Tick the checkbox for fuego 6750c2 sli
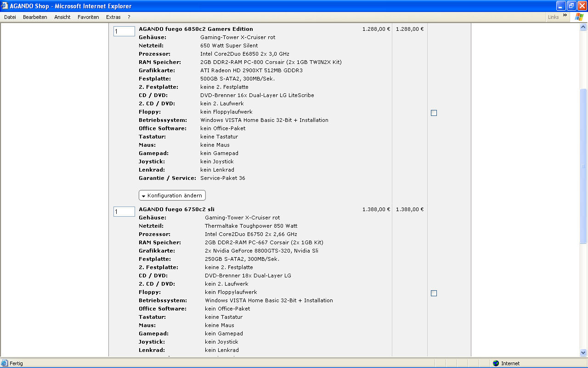The image size is (588, 368). tap(434, 293)
